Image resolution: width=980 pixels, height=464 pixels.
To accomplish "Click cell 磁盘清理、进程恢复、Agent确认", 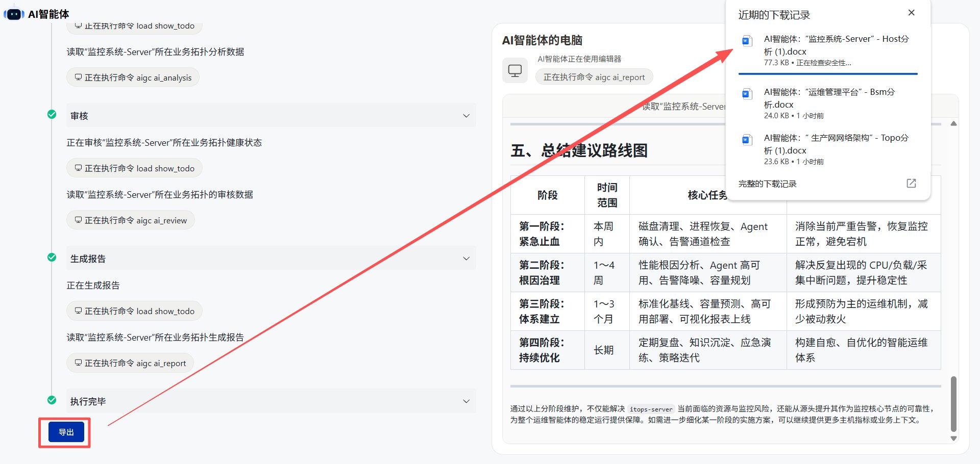I will 708,234.
